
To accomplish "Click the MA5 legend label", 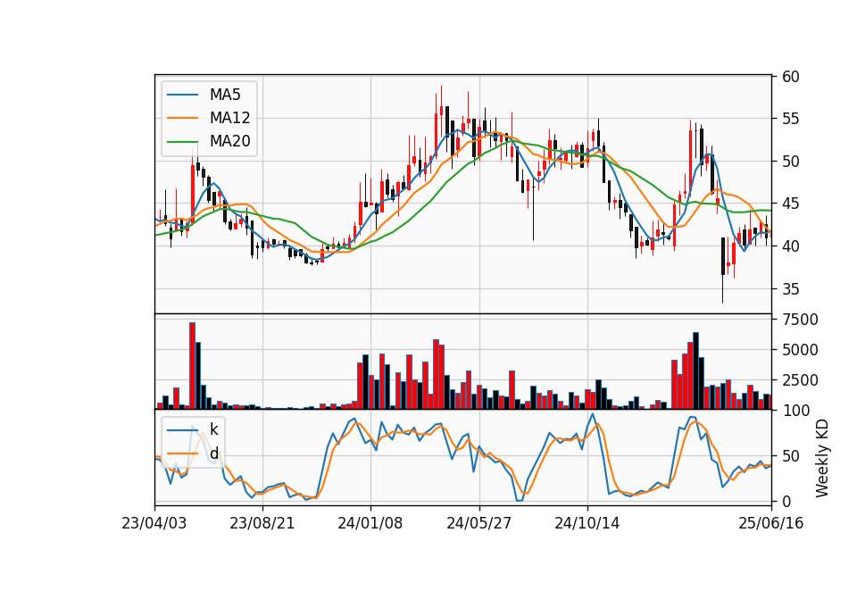I will (x=225, y=95).
